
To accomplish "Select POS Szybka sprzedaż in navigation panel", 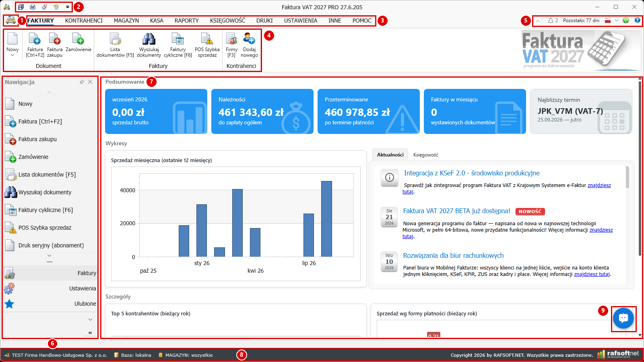I will (x=50, y=228).
